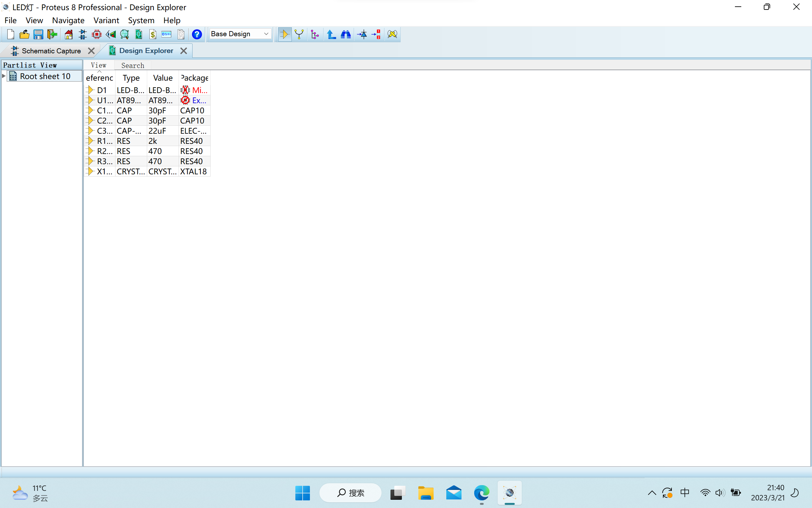The width and height of the screenshot is (812, 508).
Task: Open the Gerber Viewer magnifier icon
Action: (124, 34)
